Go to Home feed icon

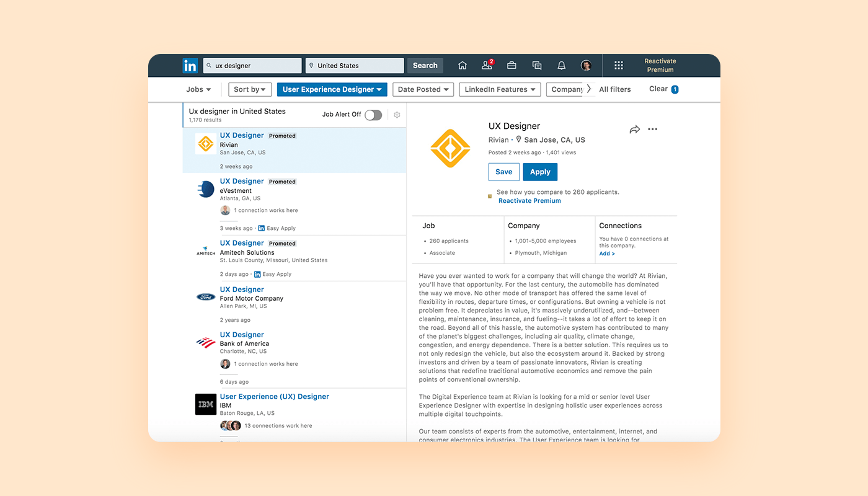(463, 65)
